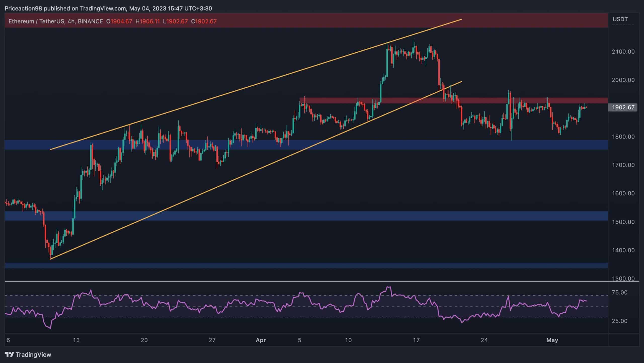Click the high value H1906.11
Image resolution: width=644 pixels, height=363 pixels.
(x=147, y=21)
